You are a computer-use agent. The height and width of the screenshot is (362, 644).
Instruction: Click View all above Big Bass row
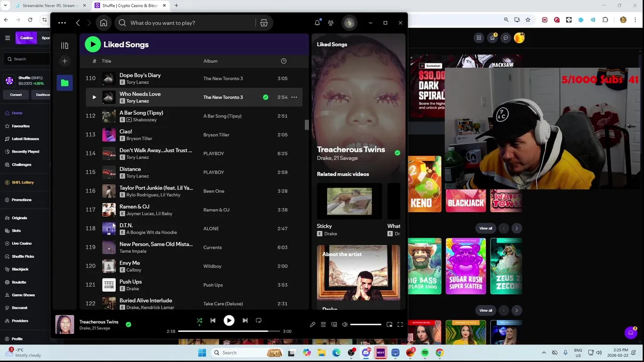coord(486,228)
